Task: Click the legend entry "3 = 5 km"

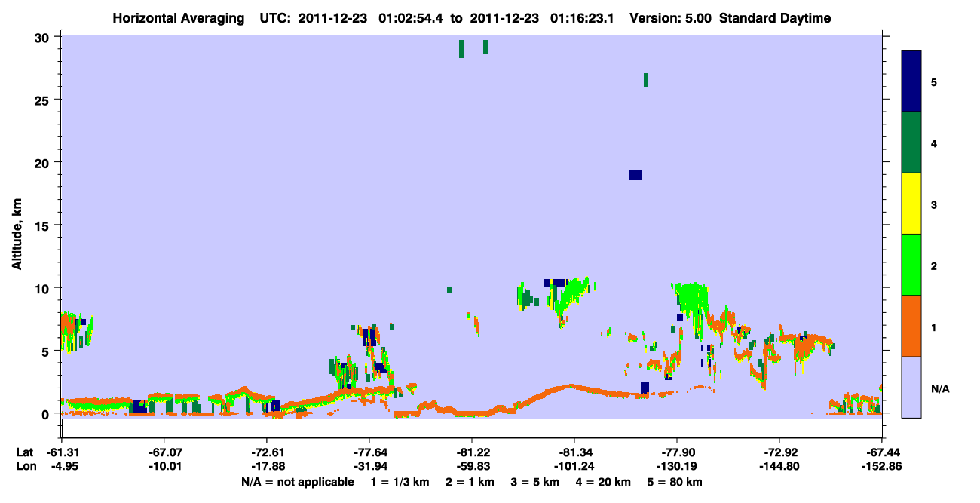Action: 534,482
